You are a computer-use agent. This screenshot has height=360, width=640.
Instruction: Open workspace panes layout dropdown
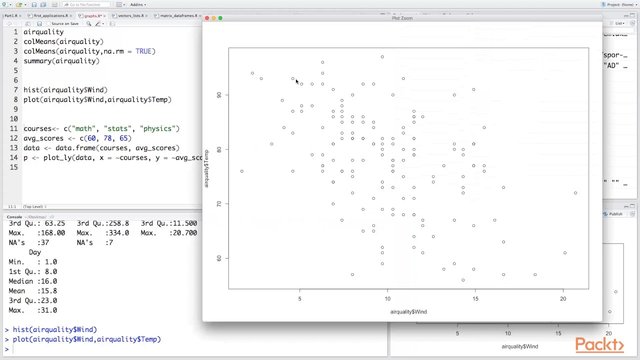pyautogui.click(x=120, y=4)
